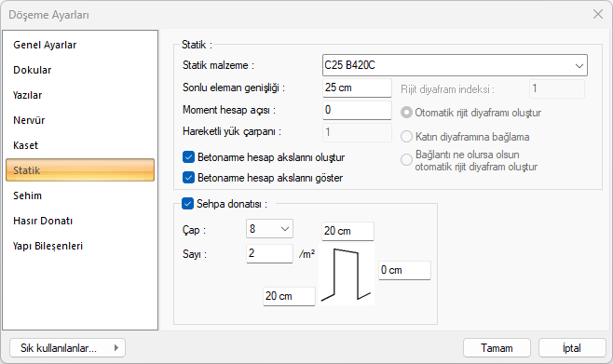Open the Genel Ayarlar settings page
Viewport: 613px width, 364px height.
(x=80, y=45)
